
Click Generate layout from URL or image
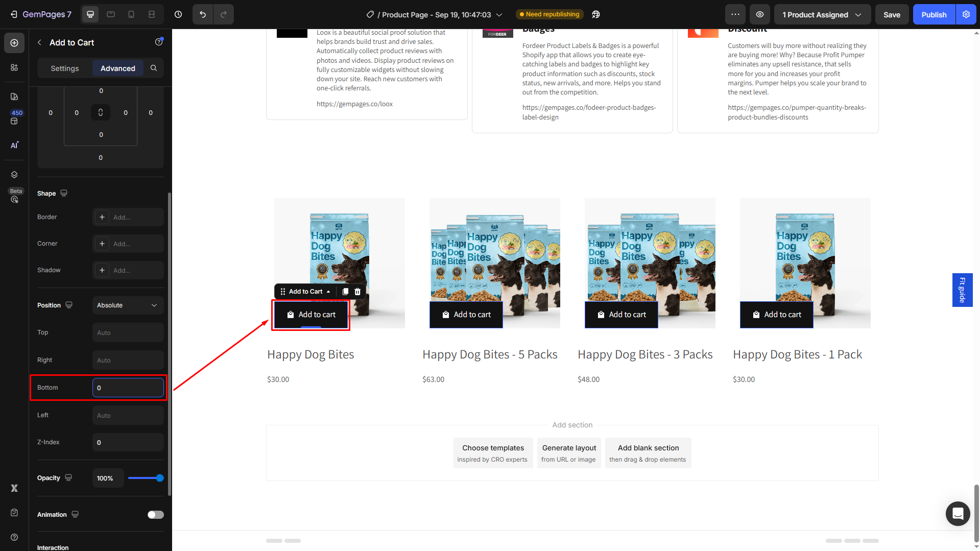click(569, 453)
